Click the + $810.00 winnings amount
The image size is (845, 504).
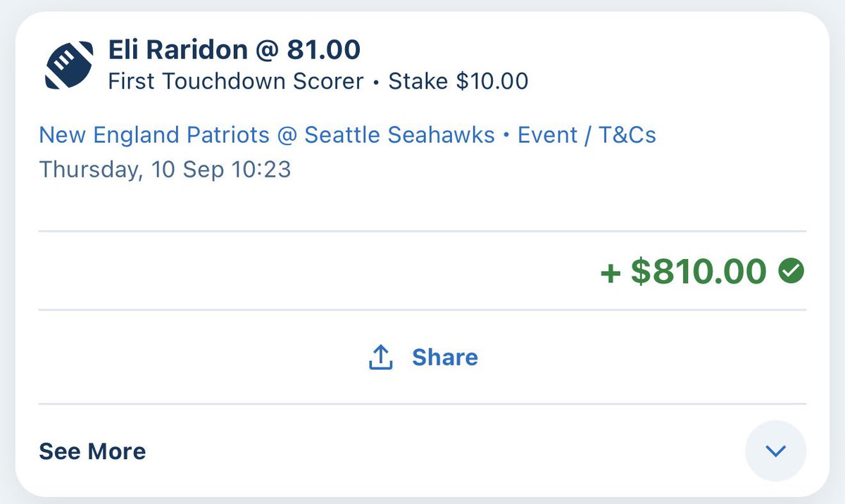683,271
